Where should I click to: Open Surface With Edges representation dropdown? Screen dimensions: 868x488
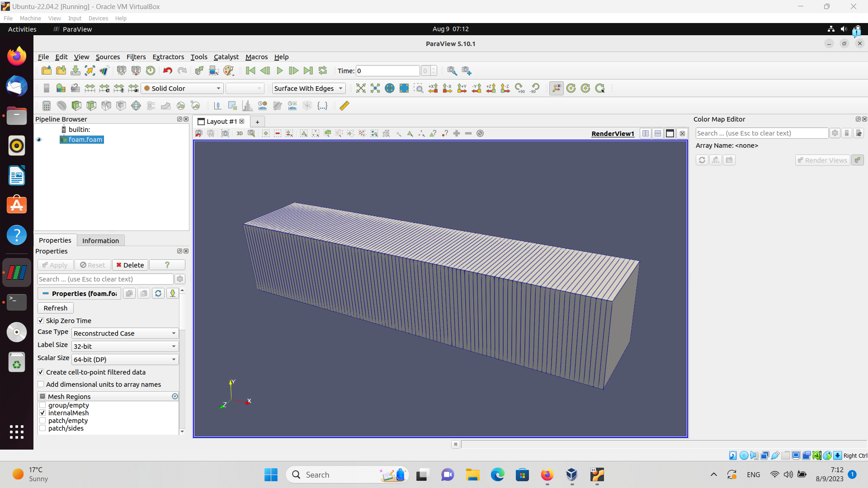point(308,89)
